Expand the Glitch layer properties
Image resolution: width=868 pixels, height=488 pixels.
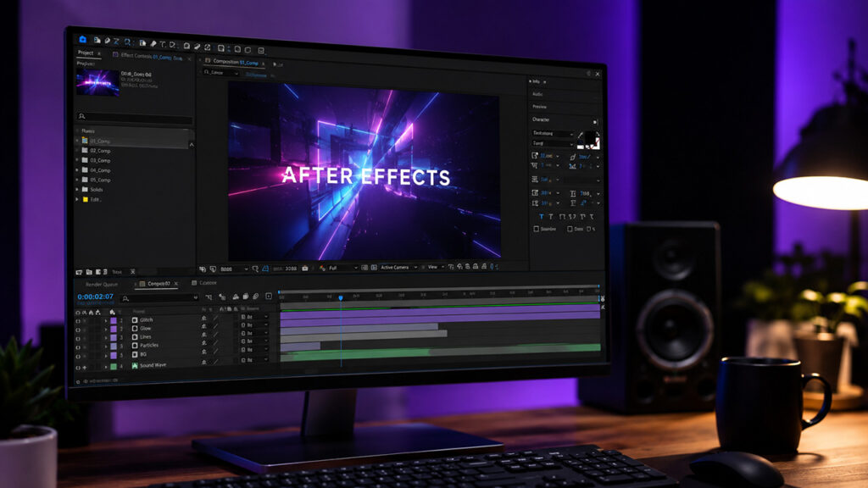106,321
